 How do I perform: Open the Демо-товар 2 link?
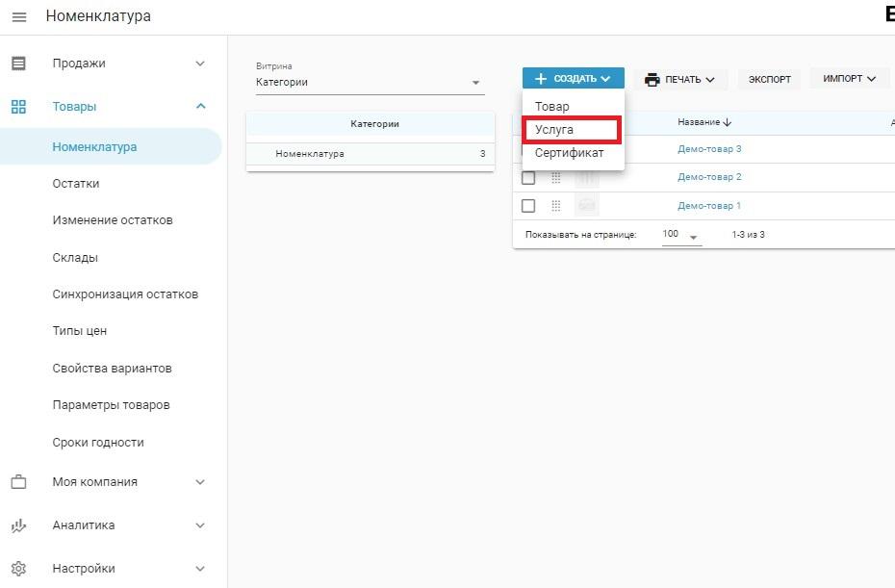pyautogui.click(x=709, y=177)
